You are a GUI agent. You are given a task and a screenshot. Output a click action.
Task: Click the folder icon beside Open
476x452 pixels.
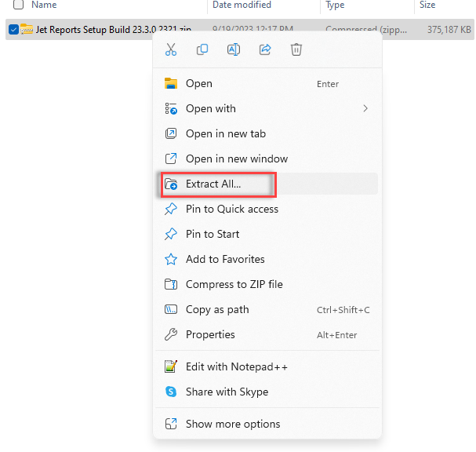(171, 83)
